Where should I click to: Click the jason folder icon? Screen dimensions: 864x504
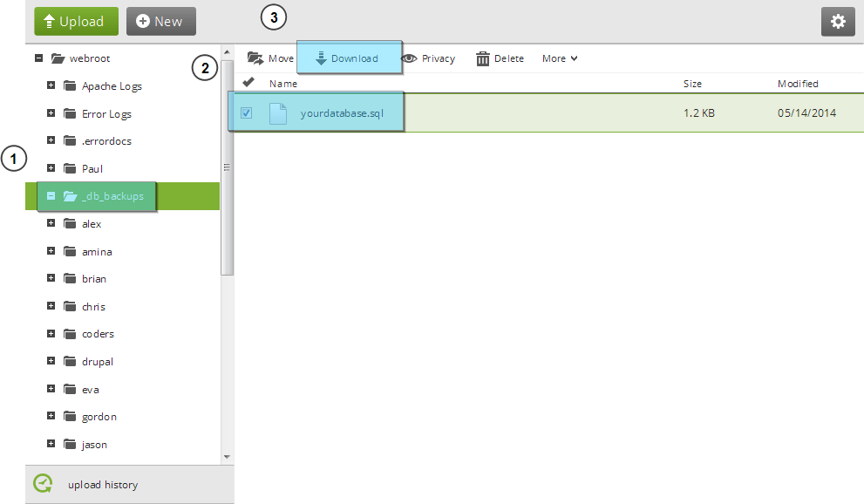point(70,444)
